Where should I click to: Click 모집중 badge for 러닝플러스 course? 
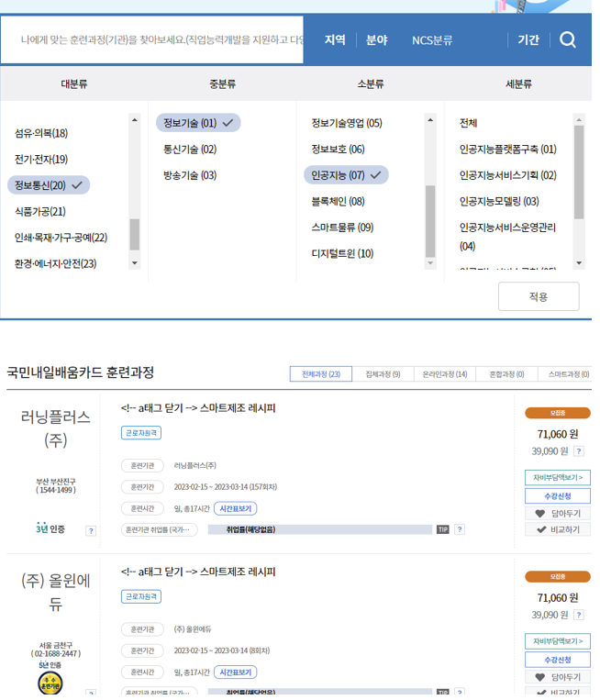tap(558, 413)
